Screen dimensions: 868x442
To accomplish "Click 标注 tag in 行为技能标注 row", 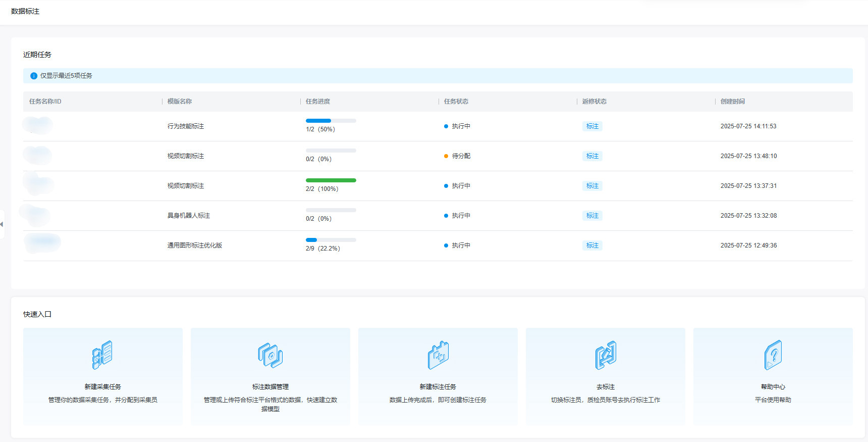I will tap(592, 126).
